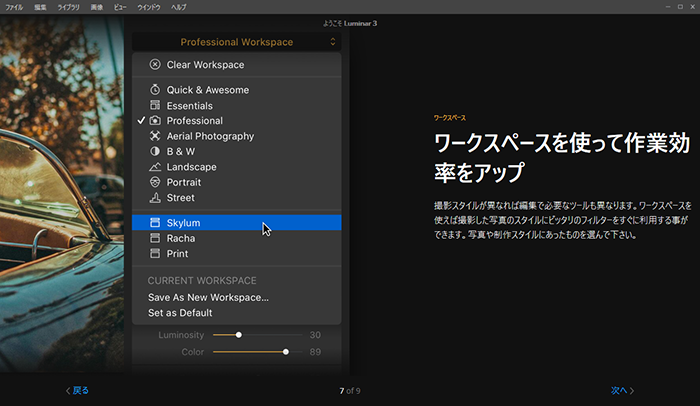Click the Print workspace icon
Screen dimensions: 700x406
pos(155,253)
